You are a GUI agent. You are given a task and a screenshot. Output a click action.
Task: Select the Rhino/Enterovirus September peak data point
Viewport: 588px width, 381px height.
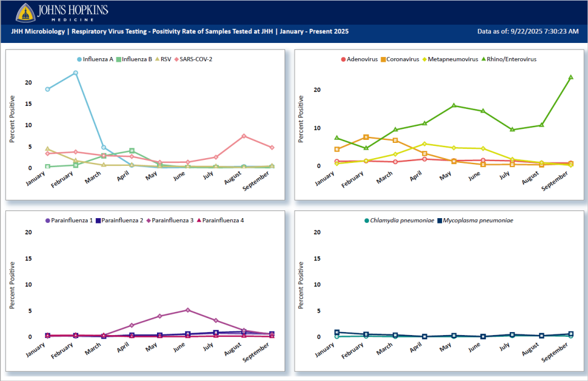point(570,77)
